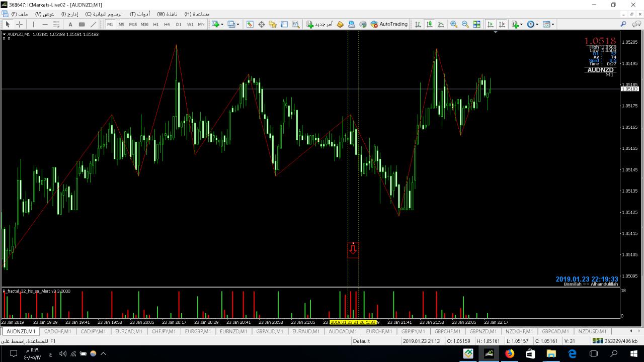
Task: Open the أدوات (T) menu
Action: click(139, 14)
